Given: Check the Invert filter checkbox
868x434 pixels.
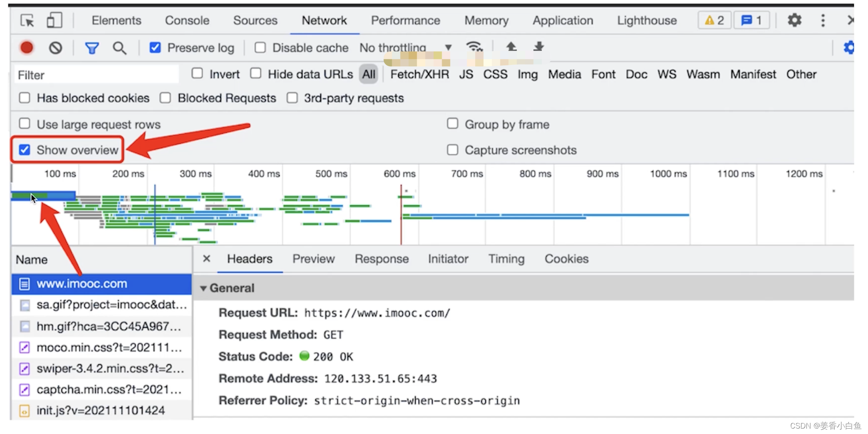Looking at the screenshot, I should click(x=197, y=74).
